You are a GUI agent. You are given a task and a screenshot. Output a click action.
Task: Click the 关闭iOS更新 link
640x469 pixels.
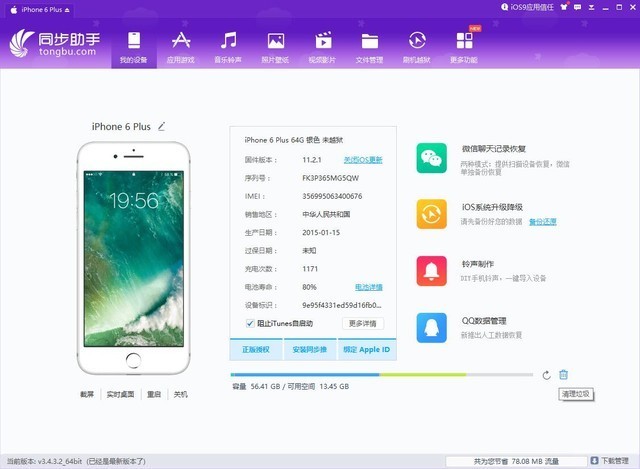363,160
